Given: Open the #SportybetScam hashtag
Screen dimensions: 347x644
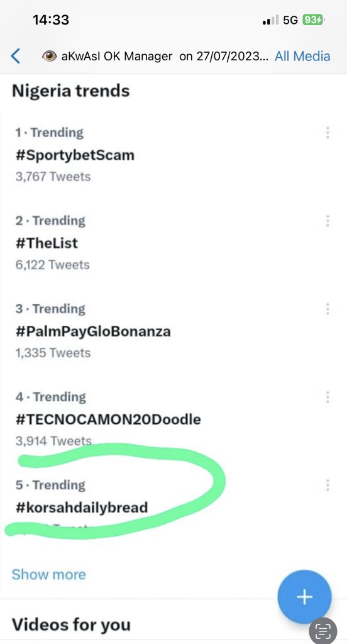Looking at the screenshot, I should coord(75,155).
